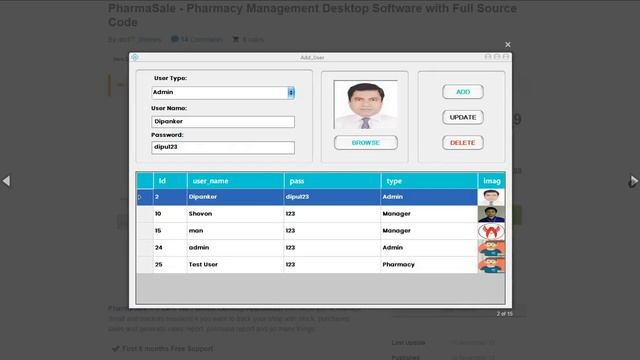Click the imag column header
Image resolution: width=640 pixels, height=360 pixels.
491,181
